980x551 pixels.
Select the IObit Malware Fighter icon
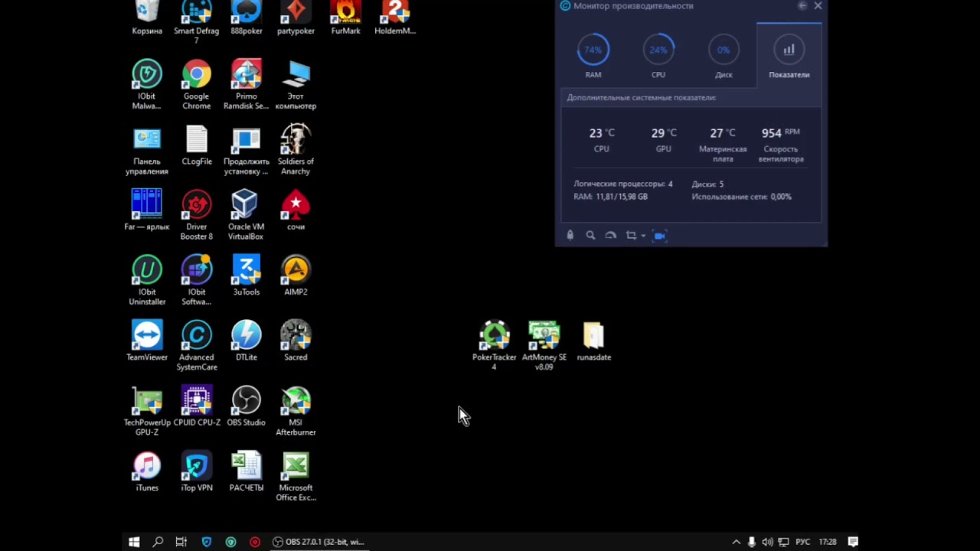[x=147, y=84]
